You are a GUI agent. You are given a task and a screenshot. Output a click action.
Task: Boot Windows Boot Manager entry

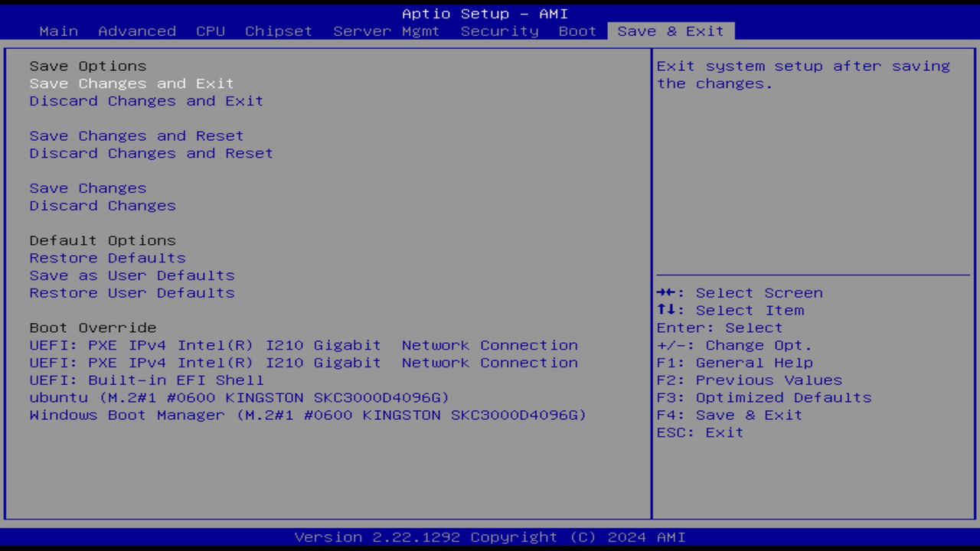pyautogui.click(x=308, y=416)
